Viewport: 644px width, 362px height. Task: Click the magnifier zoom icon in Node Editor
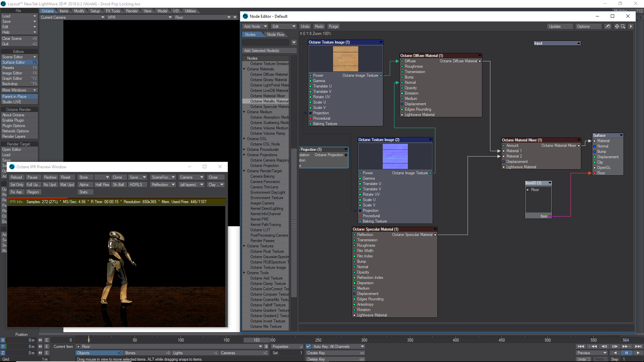click(623, 26)
